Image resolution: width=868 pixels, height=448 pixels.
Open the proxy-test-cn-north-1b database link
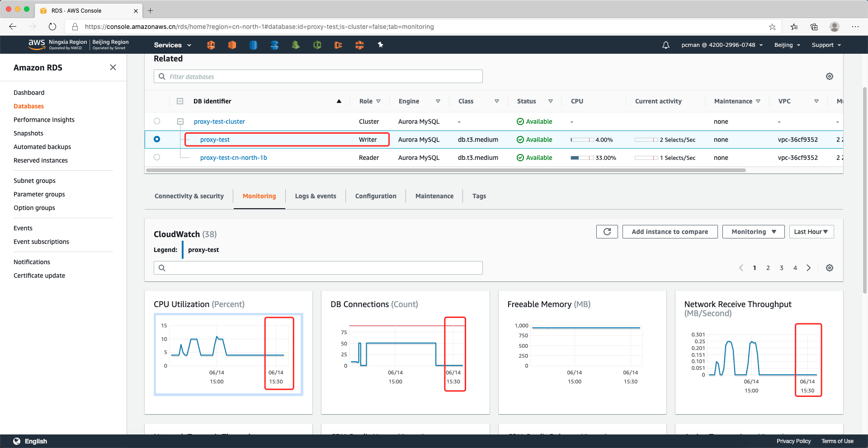click(x=233, y=158)
